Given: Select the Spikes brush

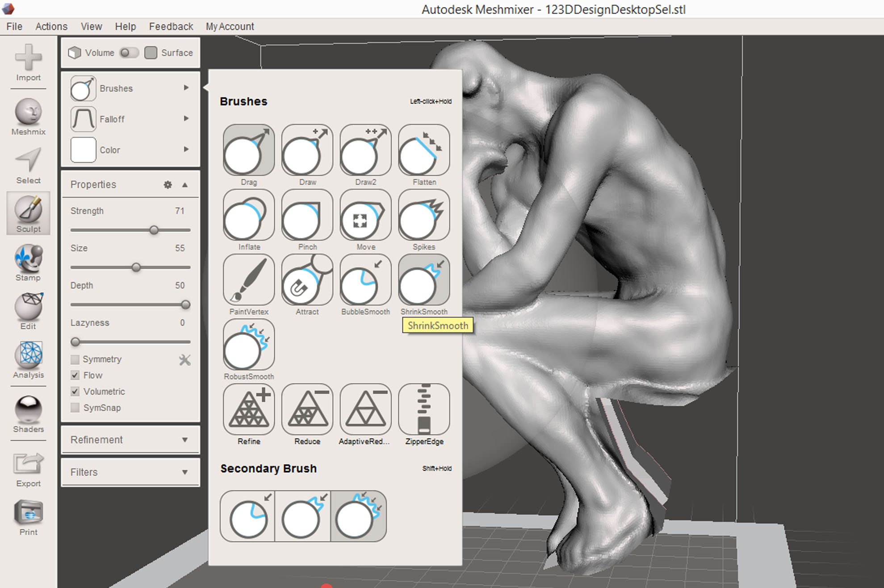Looking at the screenshot, I should pyautogui.click(x=424, y=215).
